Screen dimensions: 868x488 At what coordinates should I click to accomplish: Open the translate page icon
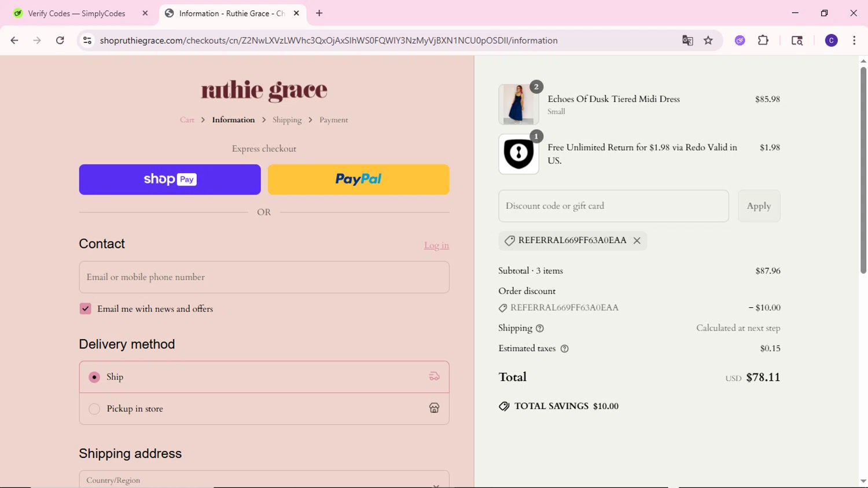pos(687,41)
